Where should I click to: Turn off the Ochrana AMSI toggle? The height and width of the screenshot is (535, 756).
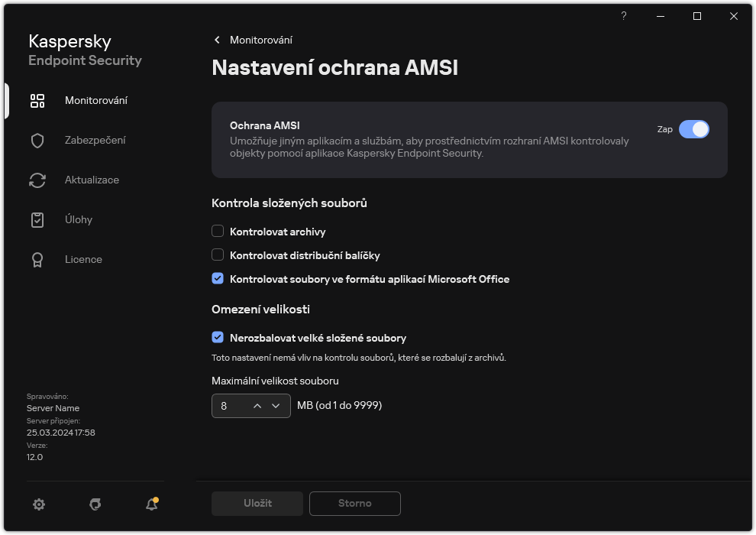(693, 129)
